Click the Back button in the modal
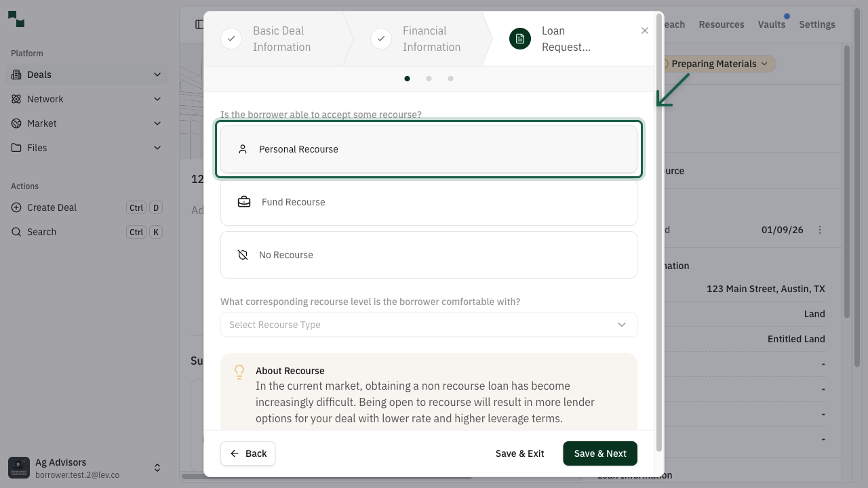The width and height of the screenshot is (868, 488). coord(248,453)
